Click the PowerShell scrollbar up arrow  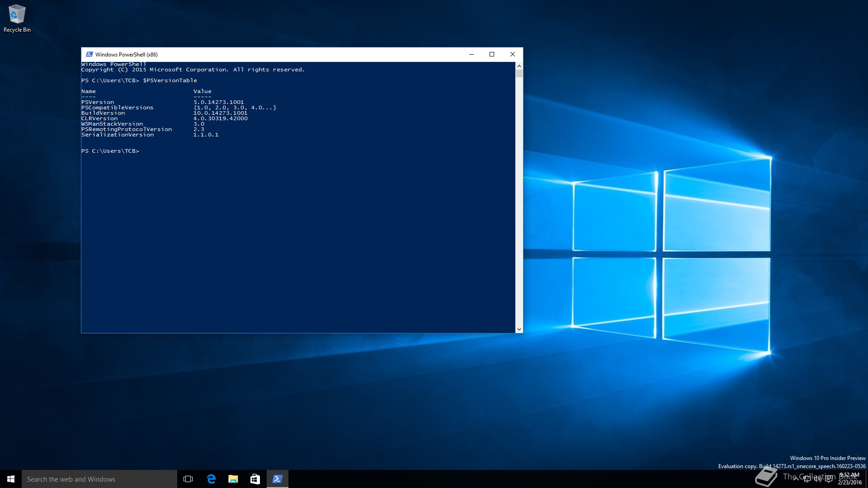click(519, 66)
